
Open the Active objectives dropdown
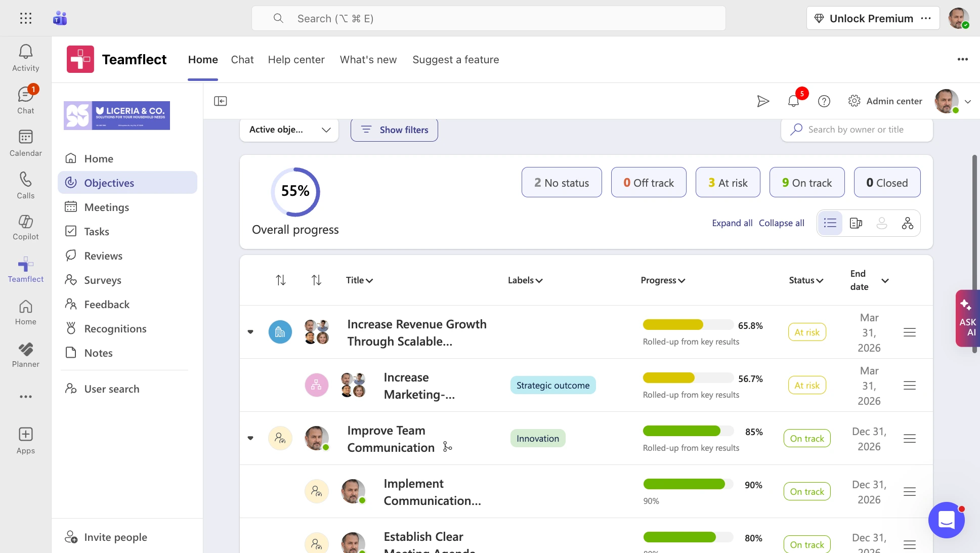[288, 130]
